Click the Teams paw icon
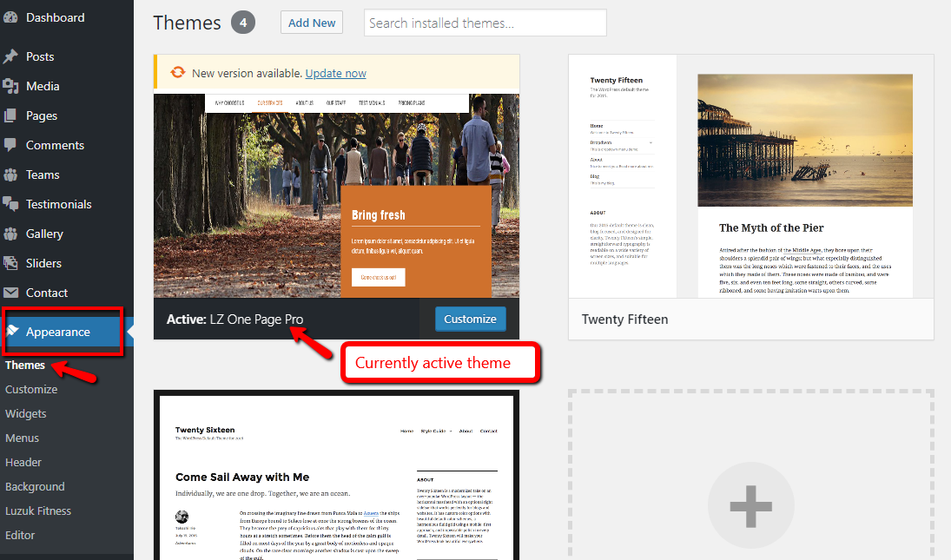The height and width of the screenshot is (560, 951). tap(10, 175)
